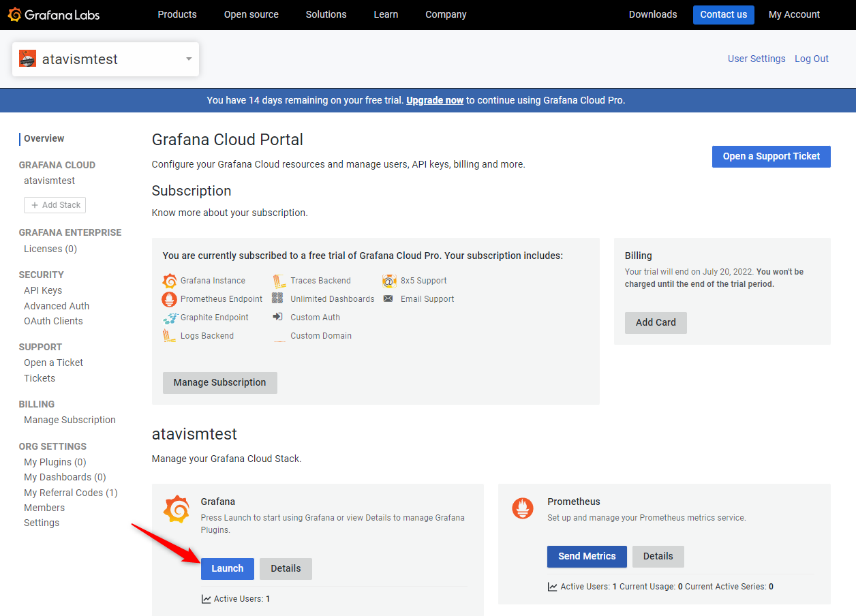Open API Keys in the sidebar
The image size is (856, 616).
(x=43, y=290)
